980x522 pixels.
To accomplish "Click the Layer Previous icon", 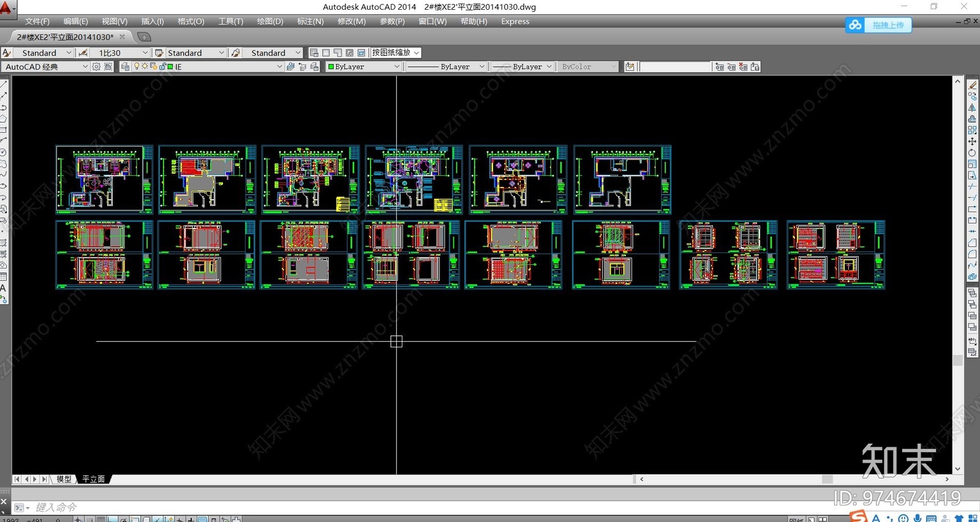I will 303,67.
